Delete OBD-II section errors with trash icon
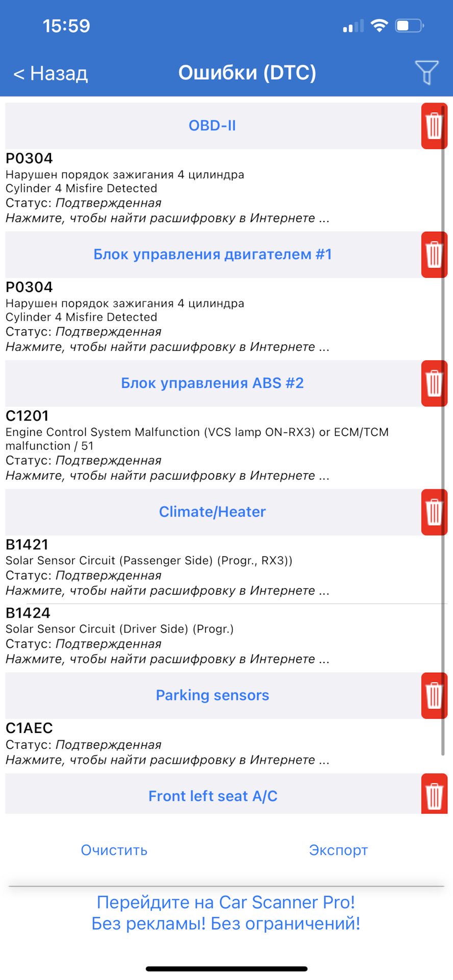The height and width of the screenshot is (980, 453). 434,126
